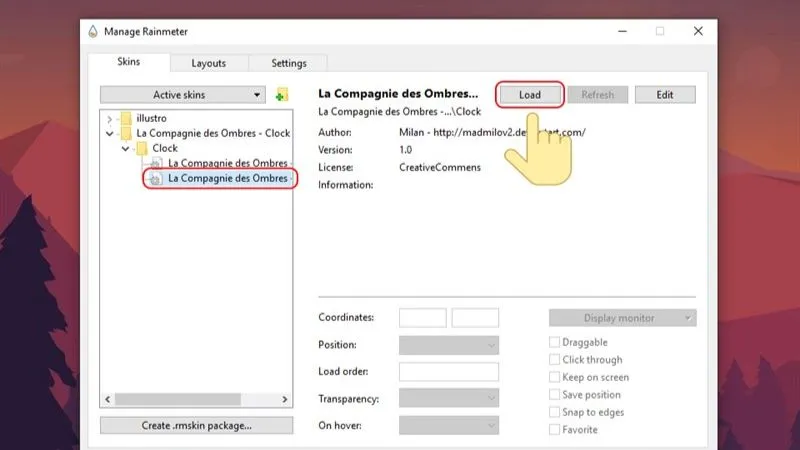Click the Edit button

(665, 95)
